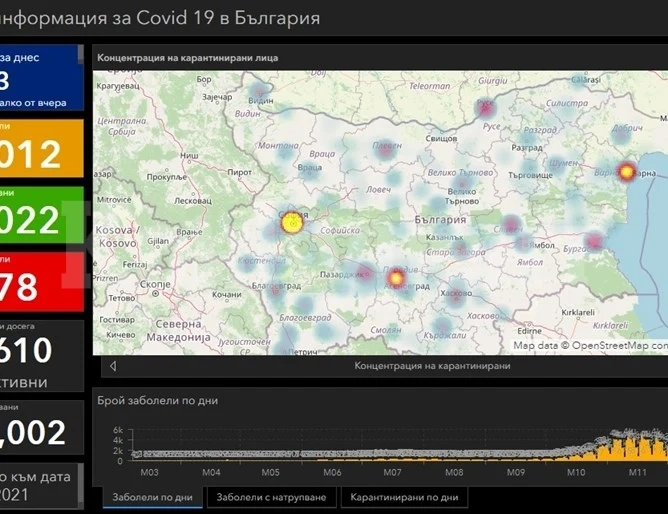Click the 'Пазарджик' hotspot on map

(365, 273)
